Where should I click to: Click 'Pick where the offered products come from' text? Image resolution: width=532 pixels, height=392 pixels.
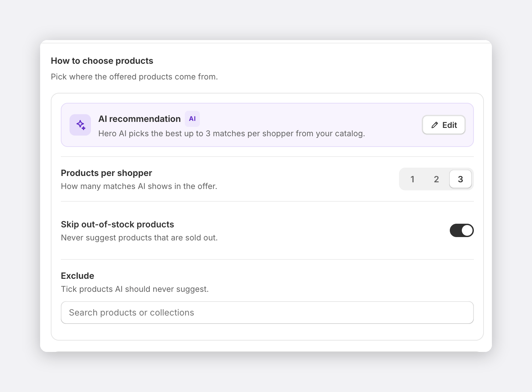click(134, 77)
